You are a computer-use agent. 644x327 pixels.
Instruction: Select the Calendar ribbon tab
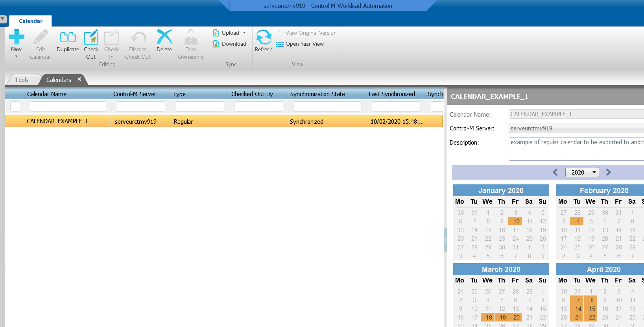tap(31, 21)
